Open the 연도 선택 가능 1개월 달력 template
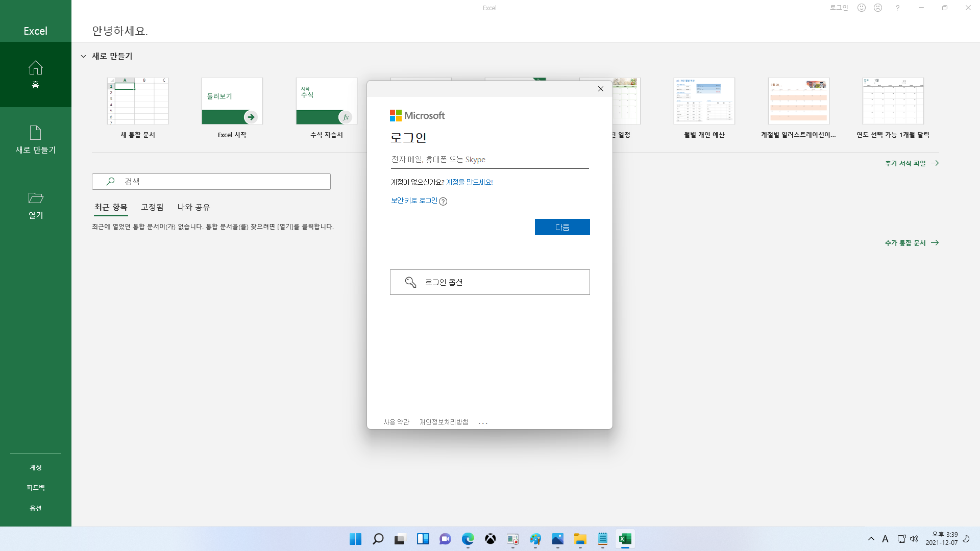 coord(893,108)
